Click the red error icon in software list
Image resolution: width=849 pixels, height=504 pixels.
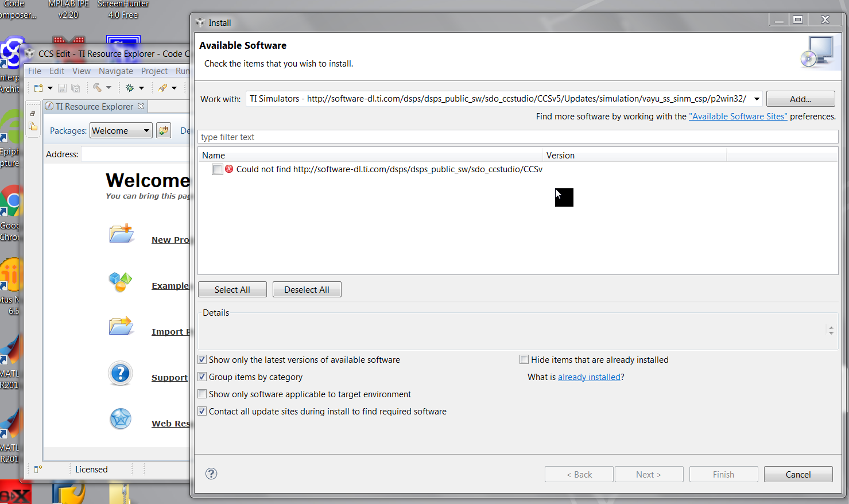tap(229, 169)
